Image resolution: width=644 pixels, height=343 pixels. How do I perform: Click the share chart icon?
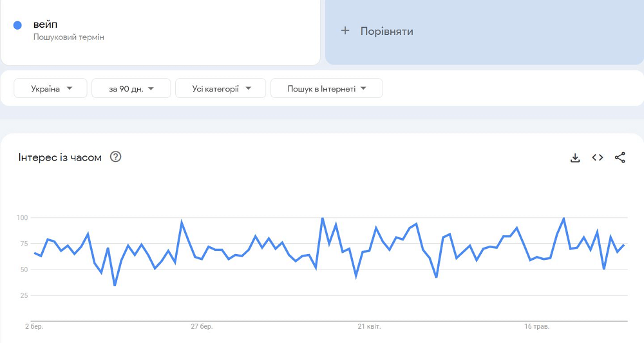(x=620, y=157)
